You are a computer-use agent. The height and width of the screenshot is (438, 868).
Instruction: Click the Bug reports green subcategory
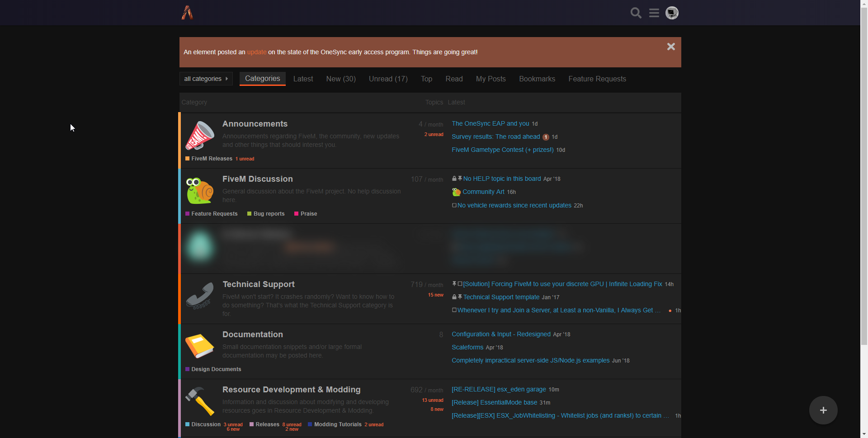269,214
